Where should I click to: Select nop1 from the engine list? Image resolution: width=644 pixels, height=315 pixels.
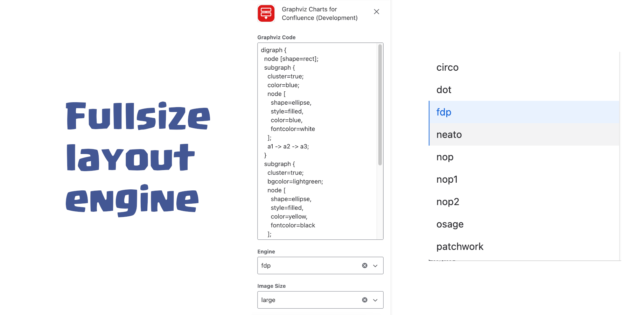pyautogui.click(x=524, y=179)
